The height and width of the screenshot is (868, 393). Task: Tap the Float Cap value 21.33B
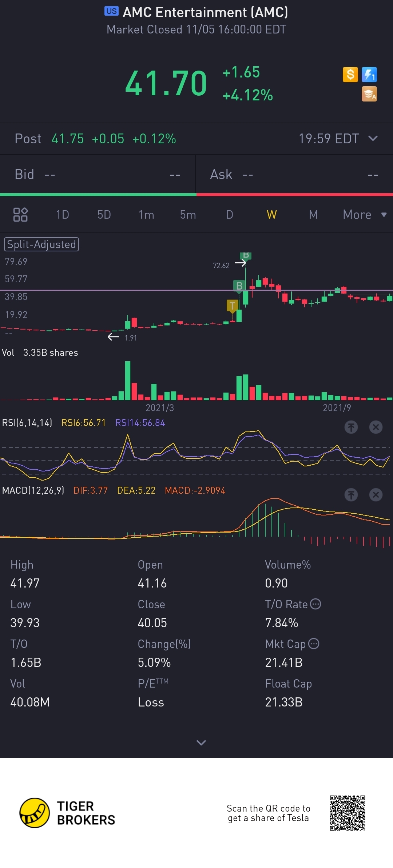pos(284,702)
